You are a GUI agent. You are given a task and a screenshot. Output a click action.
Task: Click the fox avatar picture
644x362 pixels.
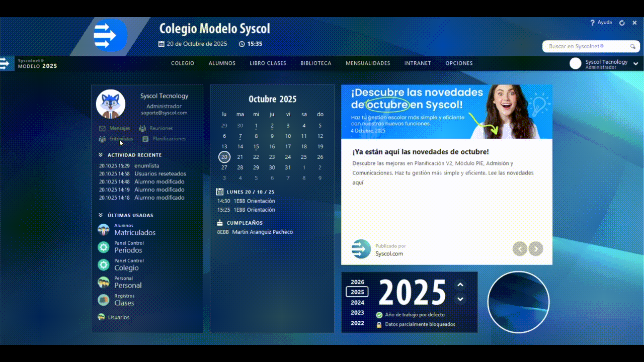click(x=111, y=104)
